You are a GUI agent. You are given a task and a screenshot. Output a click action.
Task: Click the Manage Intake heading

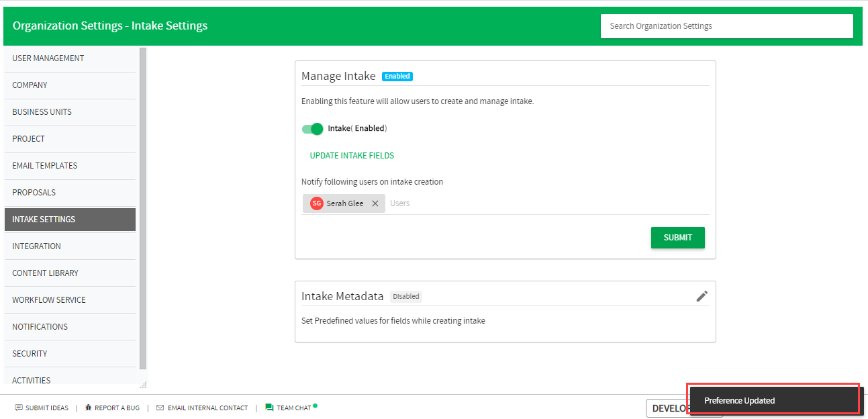338,76
